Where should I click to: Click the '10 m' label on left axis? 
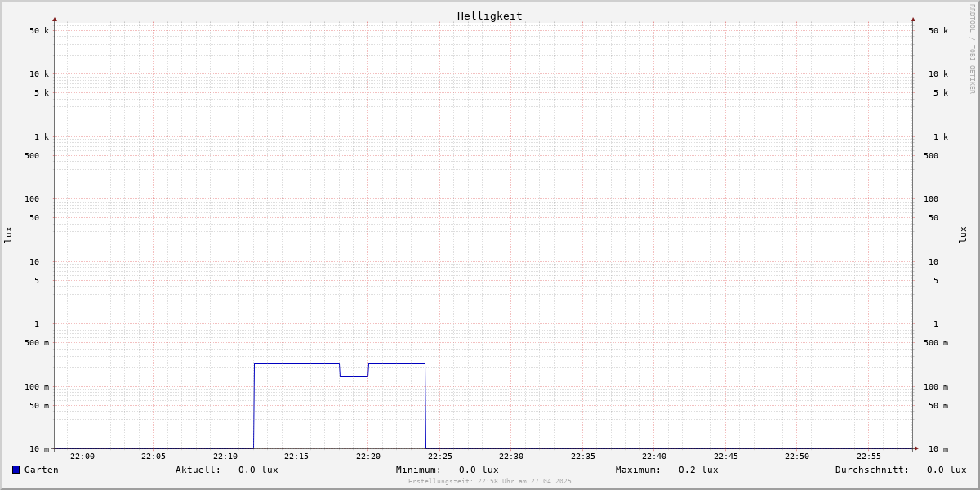[39, 449]
